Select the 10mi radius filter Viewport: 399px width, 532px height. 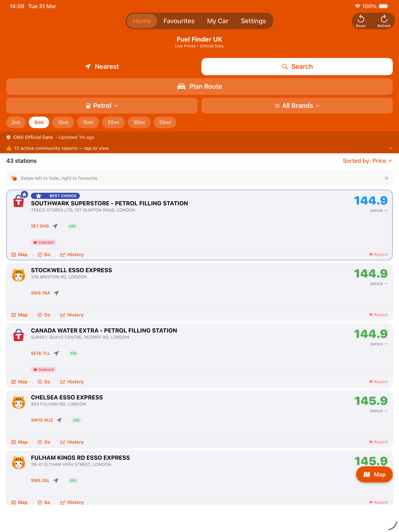(x=63, y=122)
